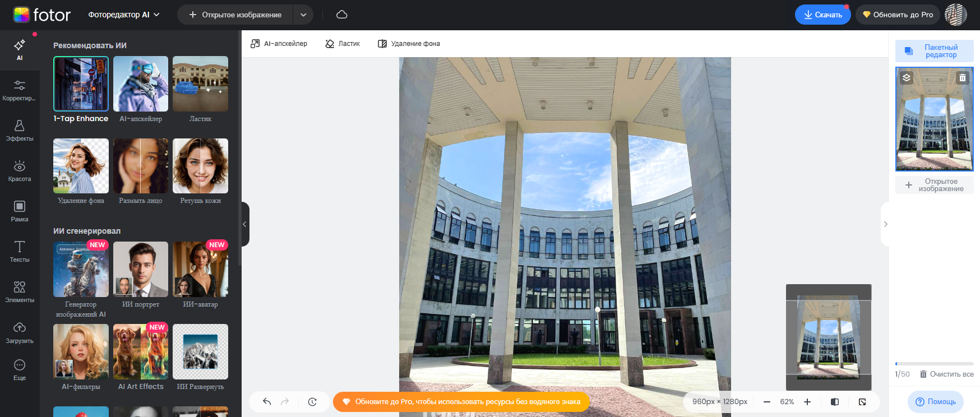Screen dimensions: 980x417
Task: Open the AI tools sidebar tab
Action: 20,50
